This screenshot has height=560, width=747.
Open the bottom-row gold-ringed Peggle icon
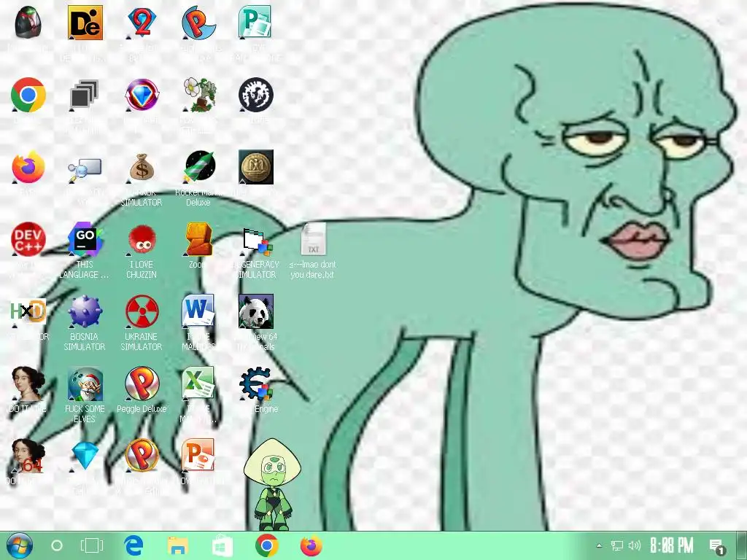[142, 456]
